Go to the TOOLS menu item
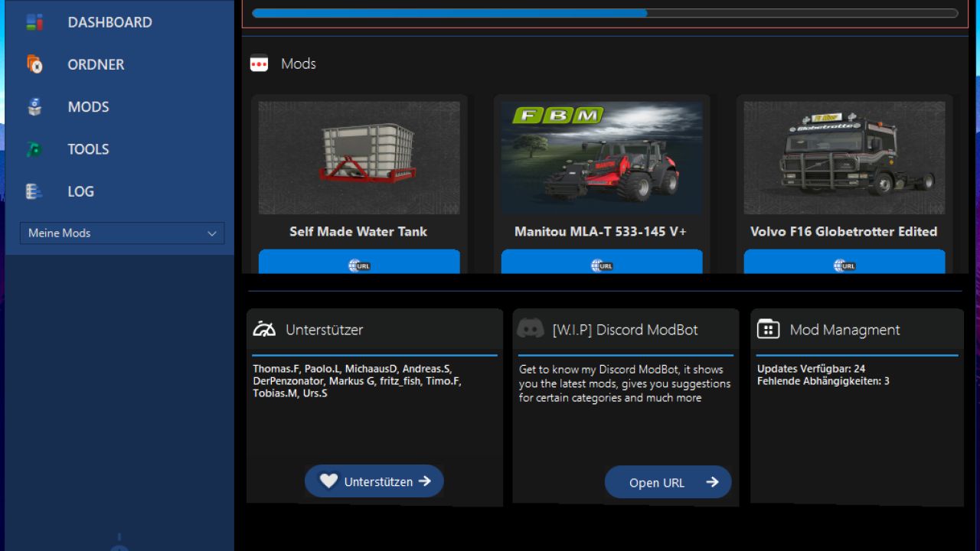This screenshot has height=551, width=980. 88,149
